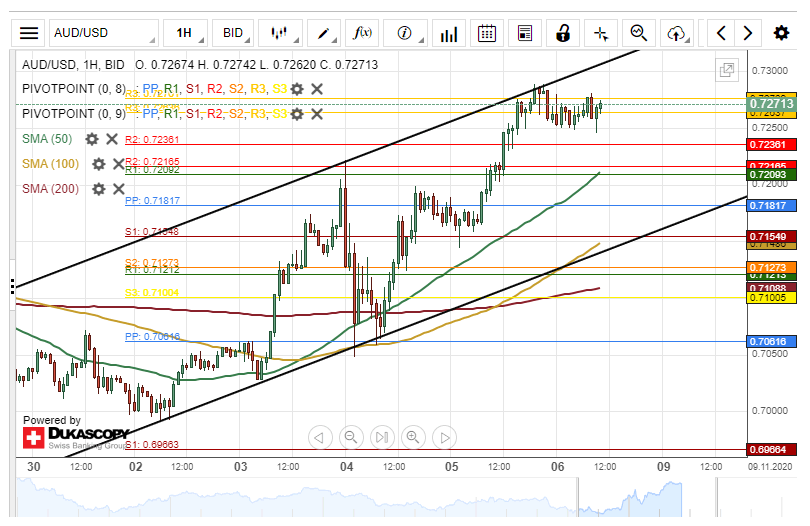The width and height of the screenshot is (810, 526).
Task: Expand the 1H timeframe selector
Action: pyautogui.click(x=183, y=33)
